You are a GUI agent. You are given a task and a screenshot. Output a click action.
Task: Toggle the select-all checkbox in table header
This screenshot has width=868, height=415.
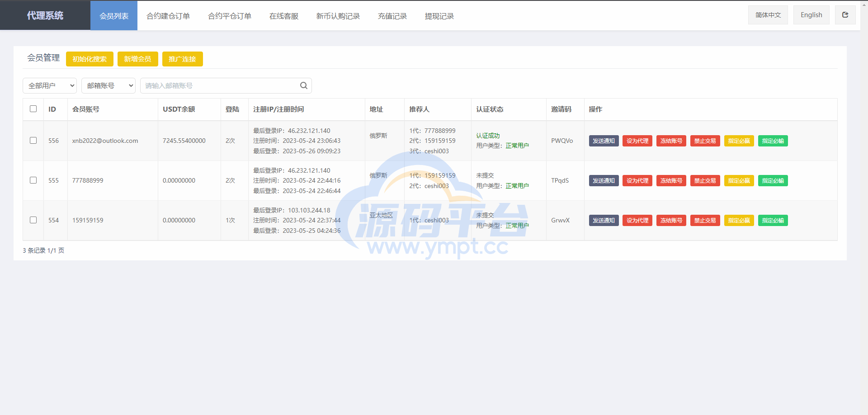click(33, 109)
